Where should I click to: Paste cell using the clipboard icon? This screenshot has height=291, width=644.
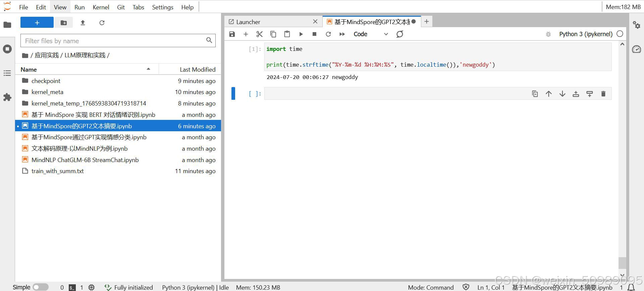(287, 34)
